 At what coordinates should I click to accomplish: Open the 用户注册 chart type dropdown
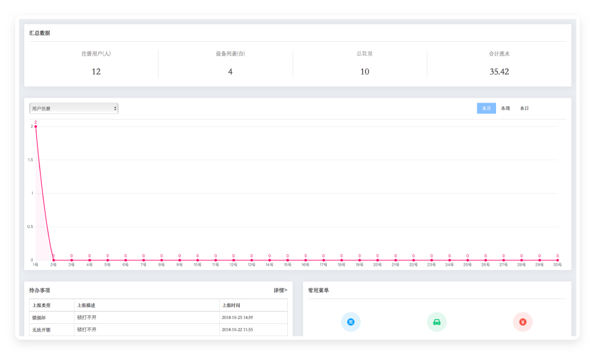(74, 109)
